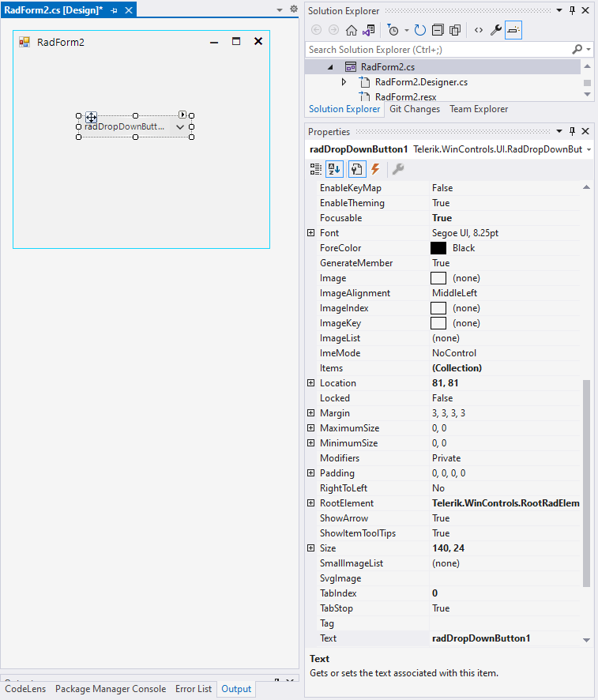Close the RadForm2.cs Design tab
598x700 pixels.
[129, 10]
